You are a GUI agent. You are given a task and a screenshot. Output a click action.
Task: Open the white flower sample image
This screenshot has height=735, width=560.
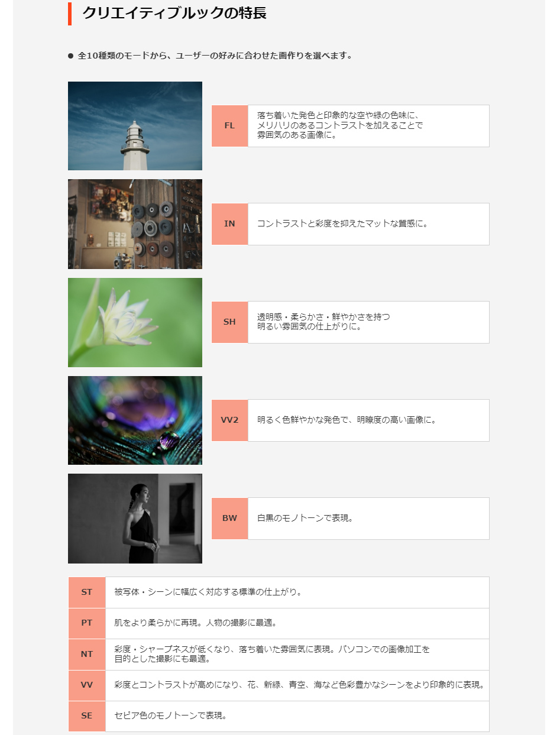click(x=135, y=322)
